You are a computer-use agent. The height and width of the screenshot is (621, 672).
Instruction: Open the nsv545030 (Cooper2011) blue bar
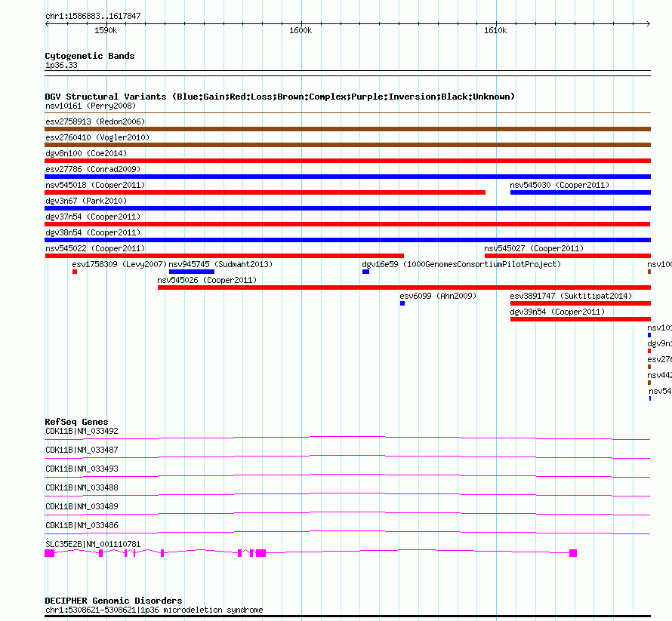(x=581, y=192)
